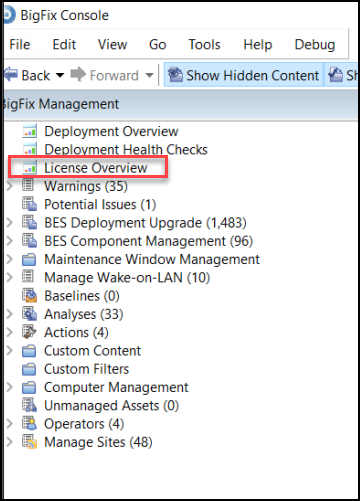Screen dimensions: 360x501
Task: Click the Unmanaged Assets icon
Action: (29, 405)
